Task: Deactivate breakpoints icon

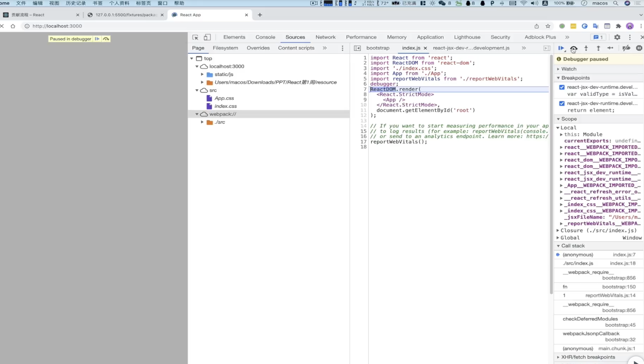Action: tap(626, 48)
